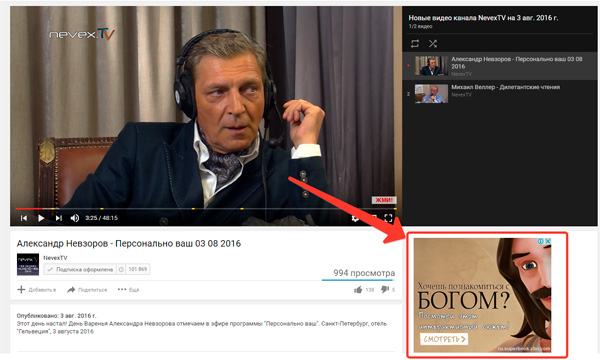The image size is (600, 360).
Task: Open the NevexTV channel name link
Action: click(x=55, y=258)
